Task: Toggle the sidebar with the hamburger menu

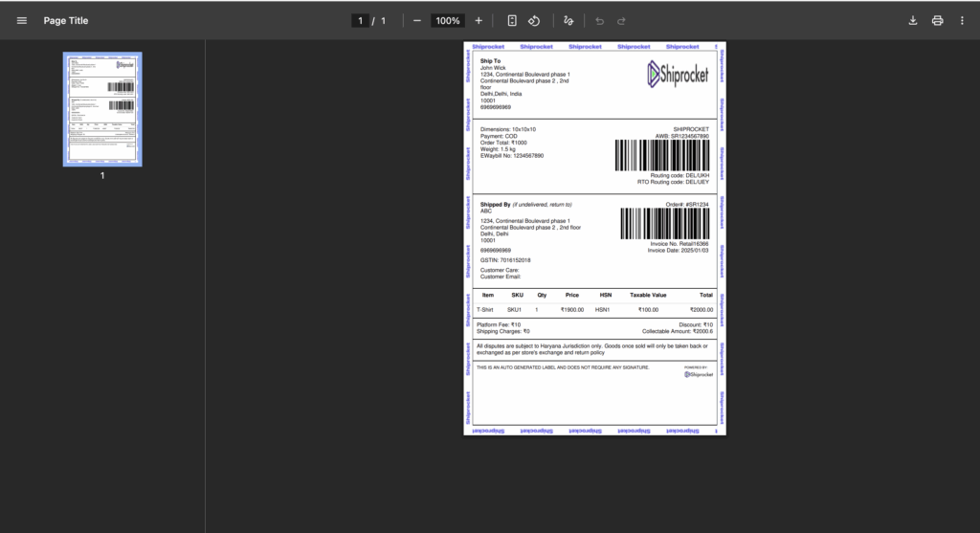Action: click(22, 20)
